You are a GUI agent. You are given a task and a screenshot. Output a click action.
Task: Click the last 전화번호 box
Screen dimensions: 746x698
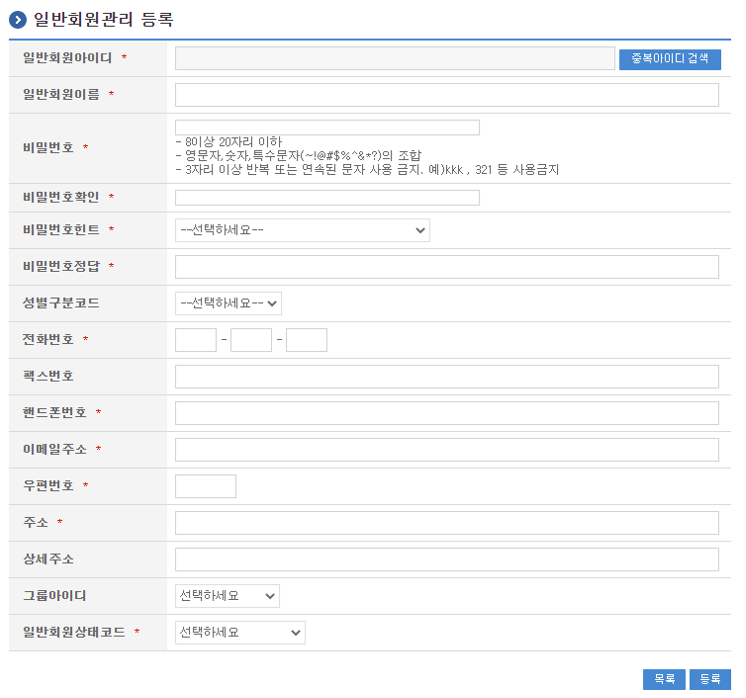click(306, 340)
